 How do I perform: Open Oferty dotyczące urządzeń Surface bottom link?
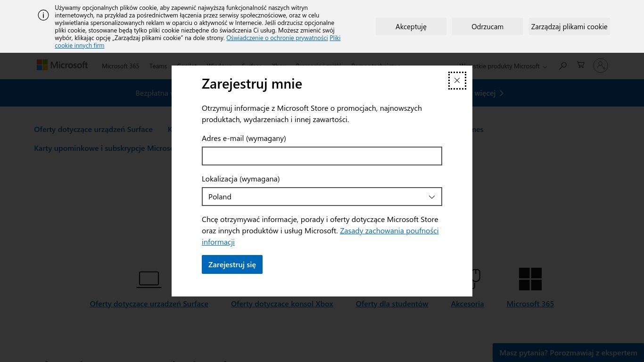[x=149, y=304]
